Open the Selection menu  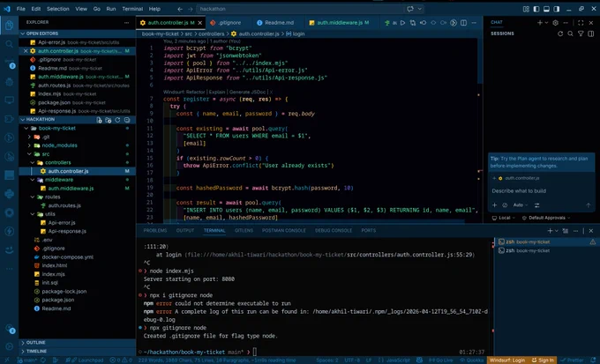click(57, 9)
